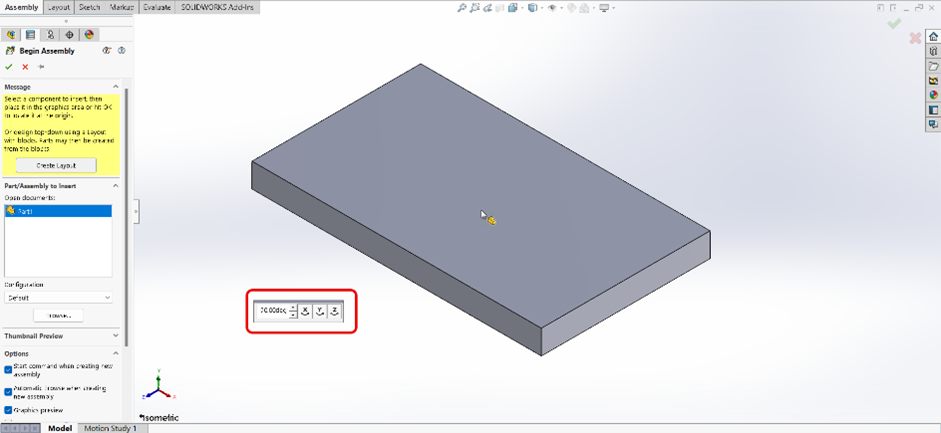
Task: Click the rotation angle degree input field
Action: point(272,311)
